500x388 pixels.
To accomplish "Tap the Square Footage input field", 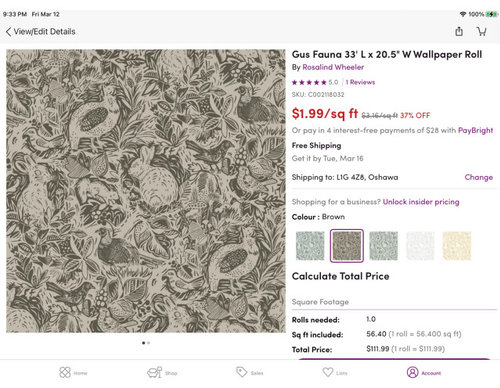I will [x=394, y=302].
